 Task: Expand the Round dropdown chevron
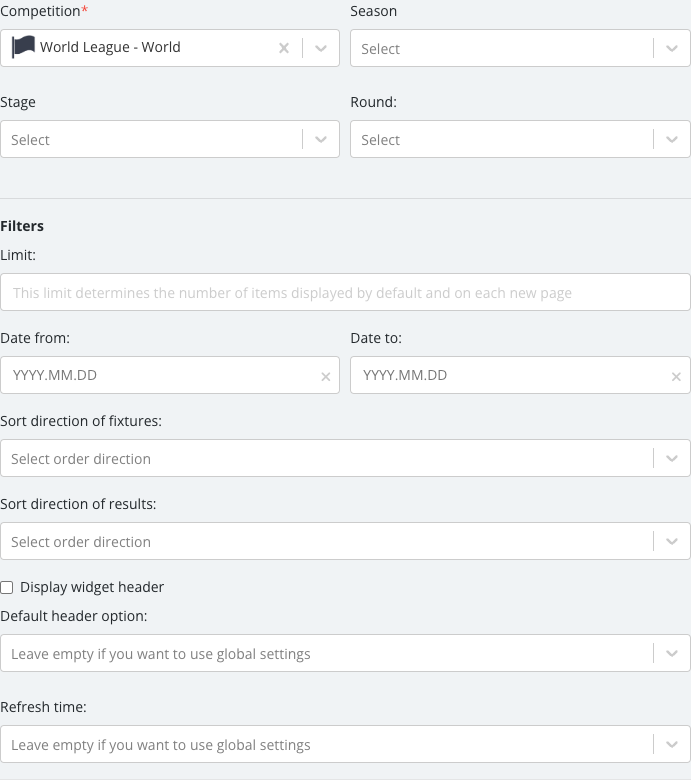click(672, 139)
